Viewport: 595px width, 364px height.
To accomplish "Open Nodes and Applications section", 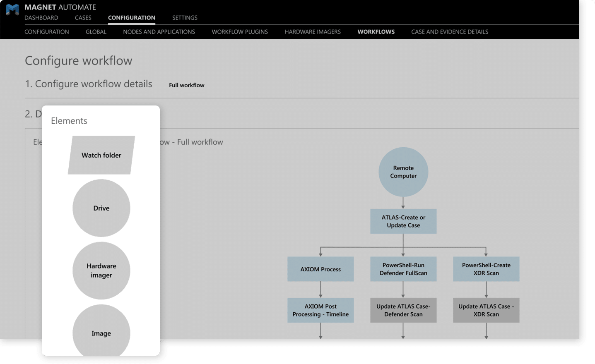I will [x=159, y=32].
